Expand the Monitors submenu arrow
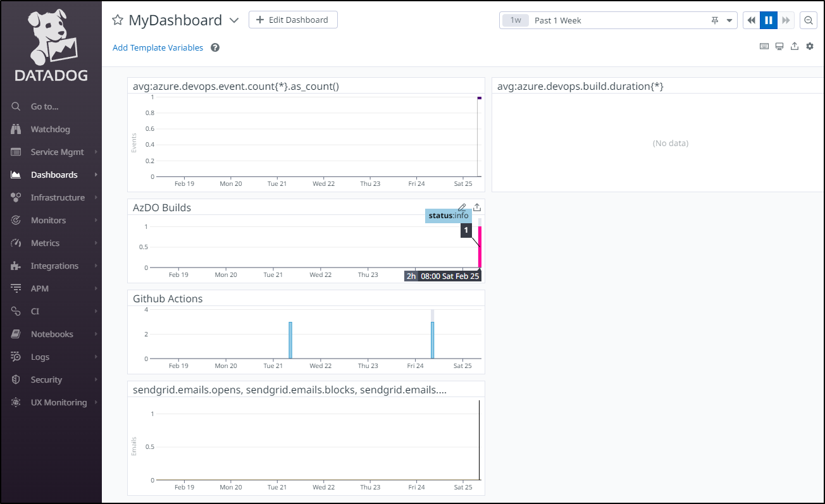Image resolution: width=825 pixels, height=504 pixels. pos(96,220)
